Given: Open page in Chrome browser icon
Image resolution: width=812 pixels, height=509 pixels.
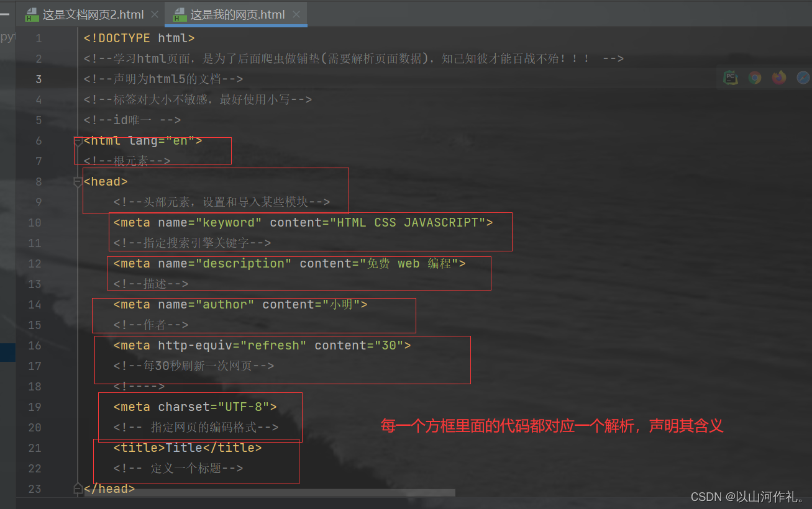Looking at the screenshot, I should point(755,78).
